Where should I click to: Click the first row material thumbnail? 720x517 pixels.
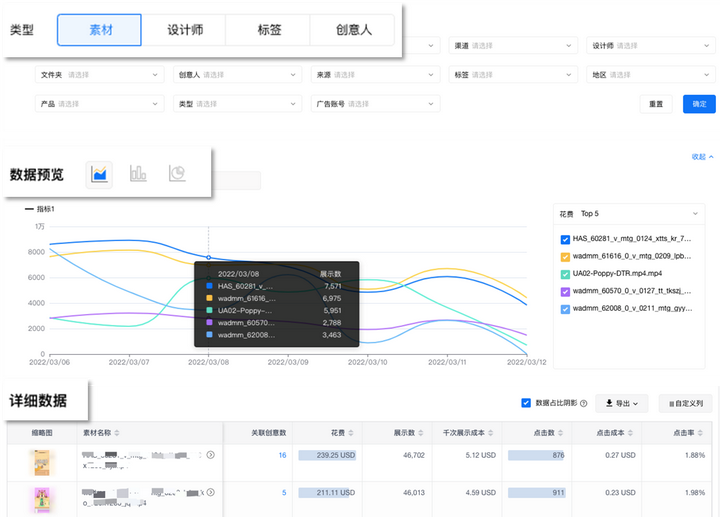click(42, 462)
